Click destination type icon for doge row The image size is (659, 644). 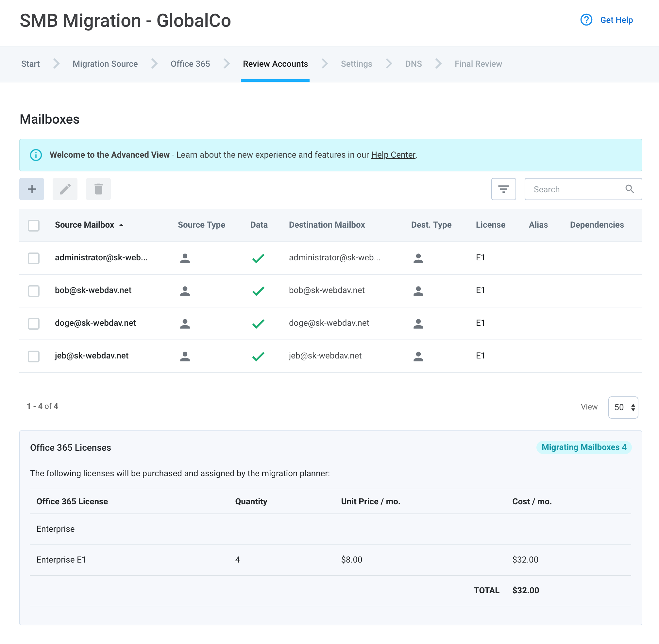[x=418, y=324]
